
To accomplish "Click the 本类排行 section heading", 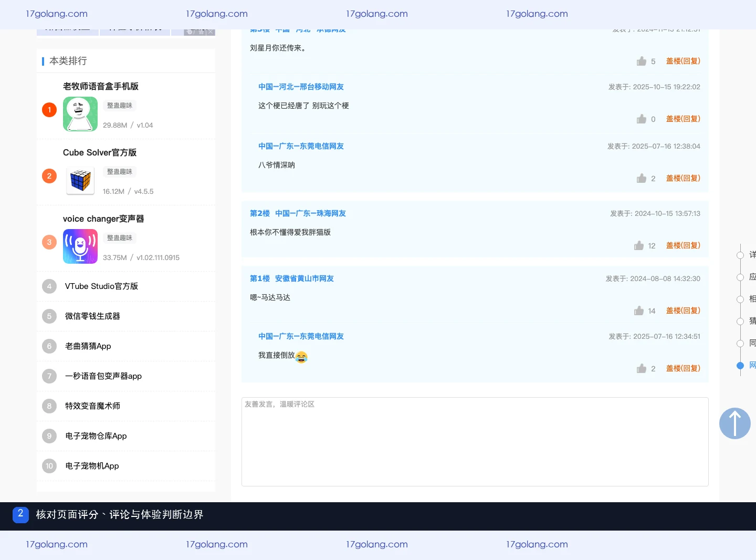I will coord(68,61).
